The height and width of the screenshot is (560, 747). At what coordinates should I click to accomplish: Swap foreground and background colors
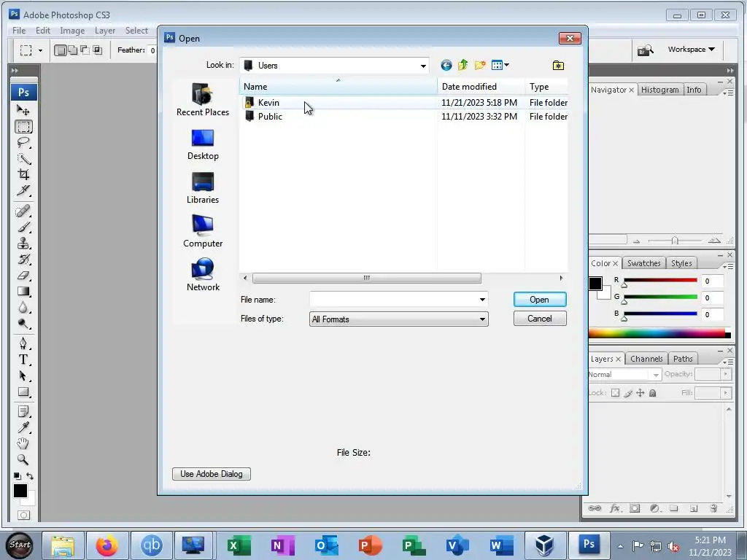click(x=30, y=475)
